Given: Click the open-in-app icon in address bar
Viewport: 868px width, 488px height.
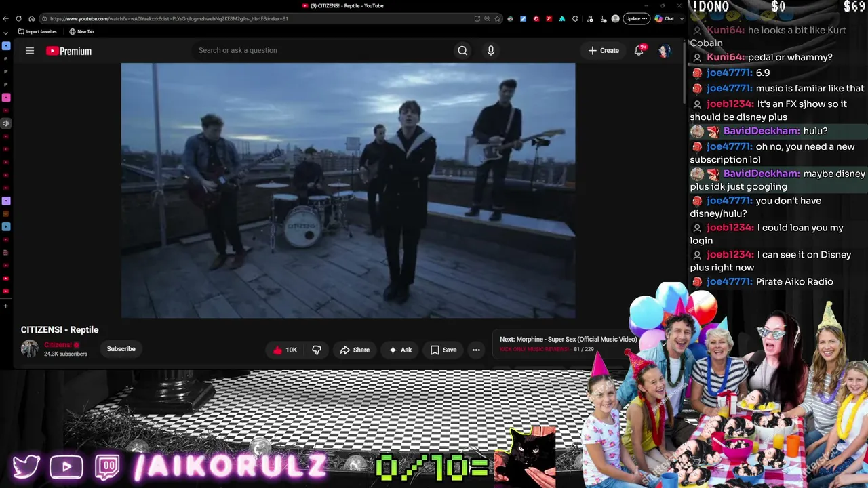Looking at the screenshot, I should tap(477, 19).
